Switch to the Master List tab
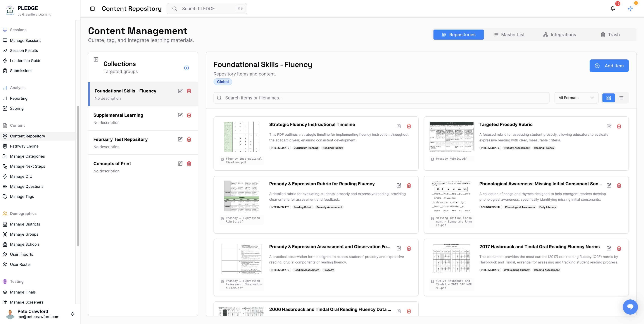Image resolution: width=644 pixels, height=324 pixels. point(509,35)
